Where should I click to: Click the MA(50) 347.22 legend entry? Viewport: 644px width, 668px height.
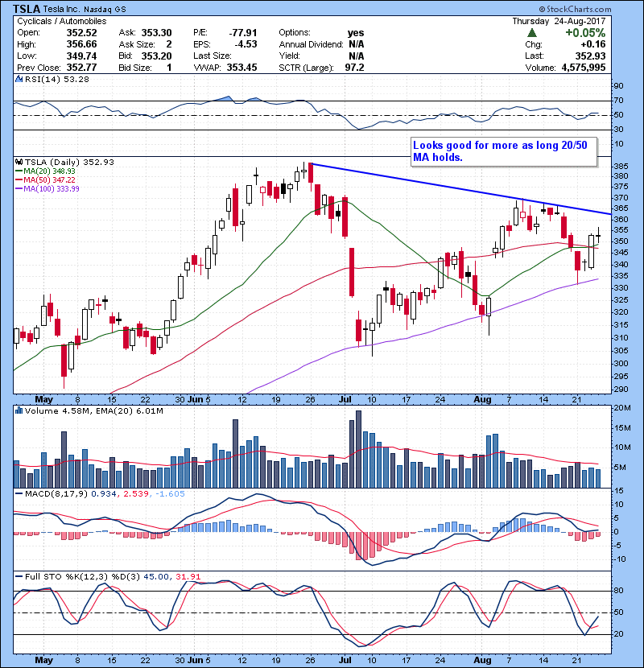click(45, 180)
